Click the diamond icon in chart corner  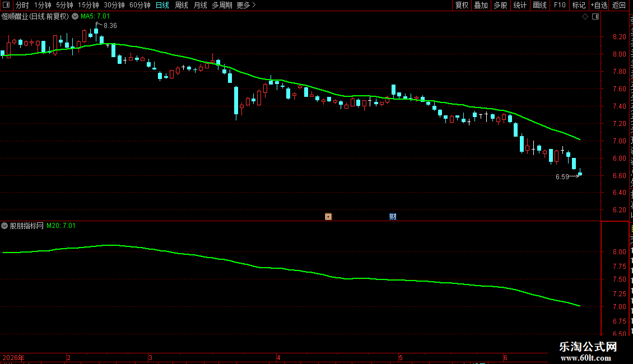[585, 17]
